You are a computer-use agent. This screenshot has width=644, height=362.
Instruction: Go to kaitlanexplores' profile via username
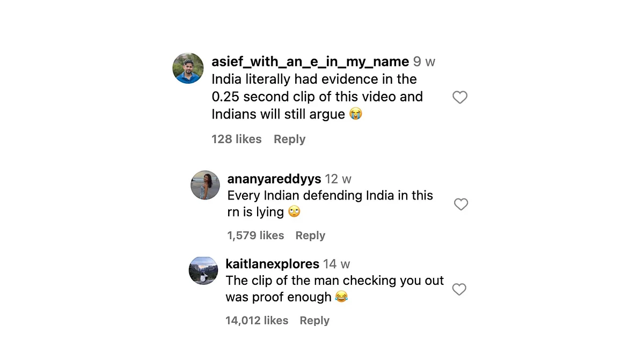click(x=273, y=264)
